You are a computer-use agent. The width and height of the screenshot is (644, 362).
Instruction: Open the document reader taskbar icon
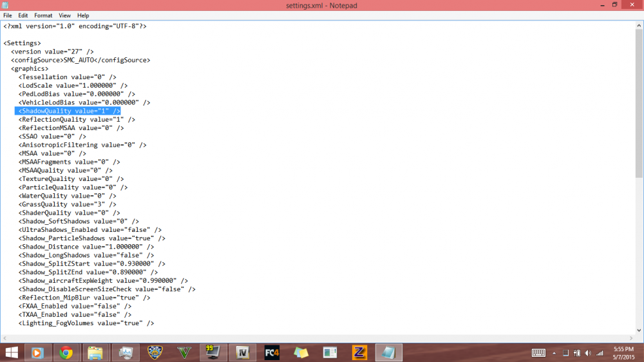point(330,352)
